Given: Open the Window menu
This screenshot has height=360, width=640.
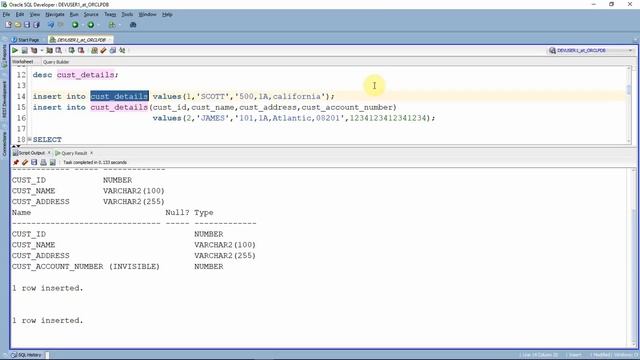Looking at the screenshot, I should (147, 14).
